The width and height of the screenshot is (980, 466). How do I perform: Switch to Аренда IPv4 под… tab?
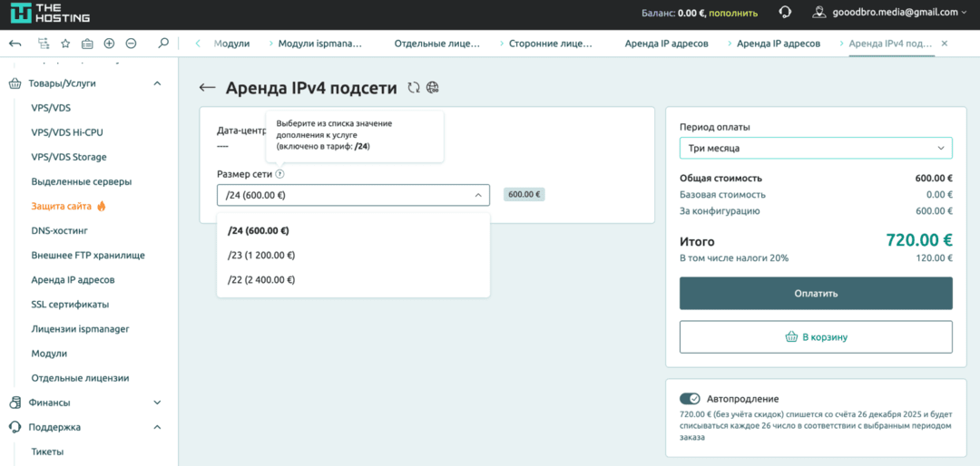point(891,44)
